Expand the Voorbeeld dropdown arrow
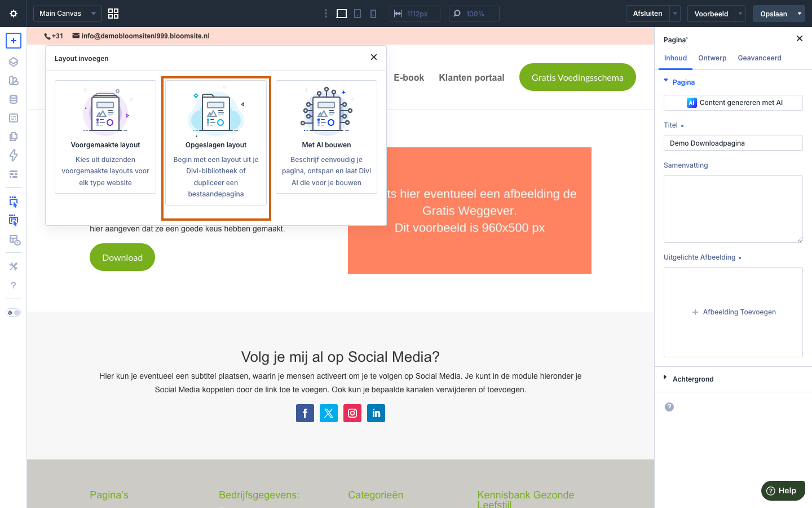This screenshot has height=508, width=812. 740,14
